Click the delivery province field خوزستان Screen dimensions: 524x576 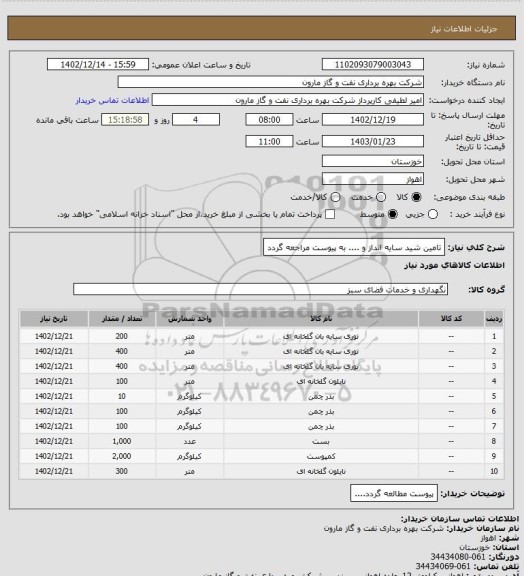[x=373, y=161]
